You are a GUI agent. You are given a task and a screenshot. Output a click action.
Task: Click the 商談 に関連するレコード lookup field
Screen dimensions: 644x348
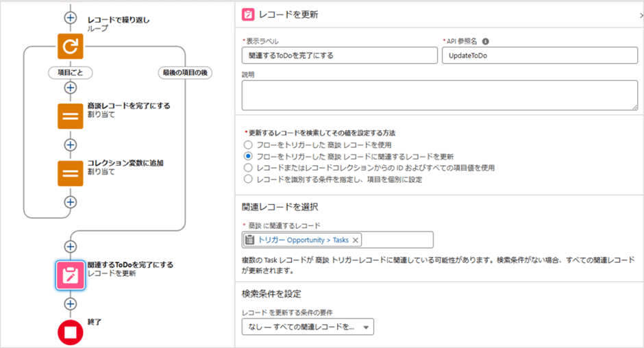coord(337,240)
